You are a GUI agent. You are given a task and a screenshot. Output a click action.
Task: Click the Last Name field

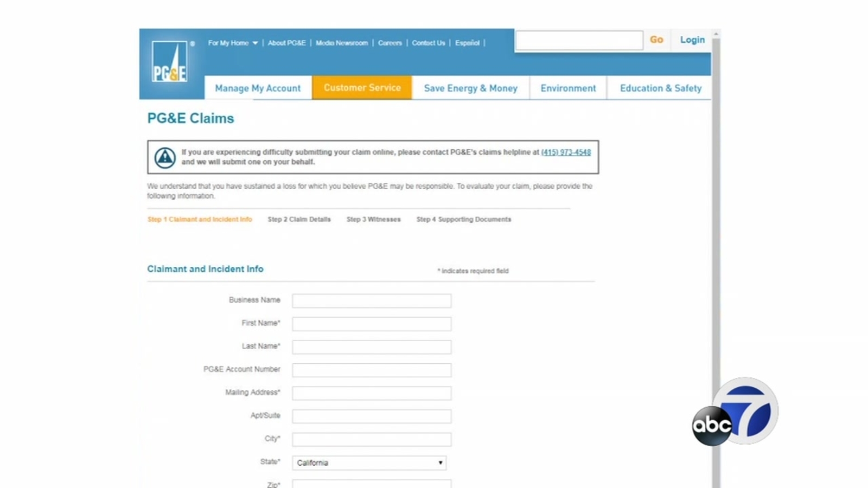pos(372,347)
